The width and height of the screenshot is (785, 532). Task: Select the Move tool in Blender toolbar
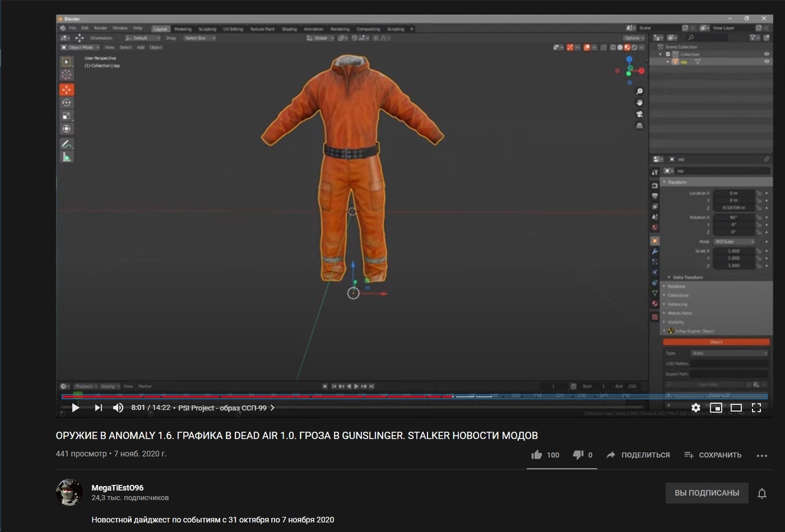66,89
